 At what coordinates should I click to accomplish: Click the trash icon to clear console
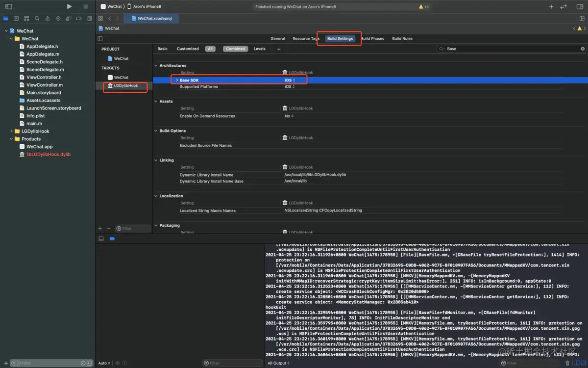click(567, 363)
